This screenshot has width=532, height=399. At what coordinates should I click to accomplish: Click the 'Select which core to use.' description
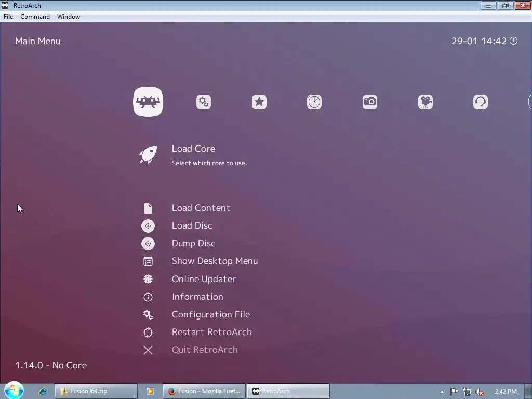click(x=209, y=163)
